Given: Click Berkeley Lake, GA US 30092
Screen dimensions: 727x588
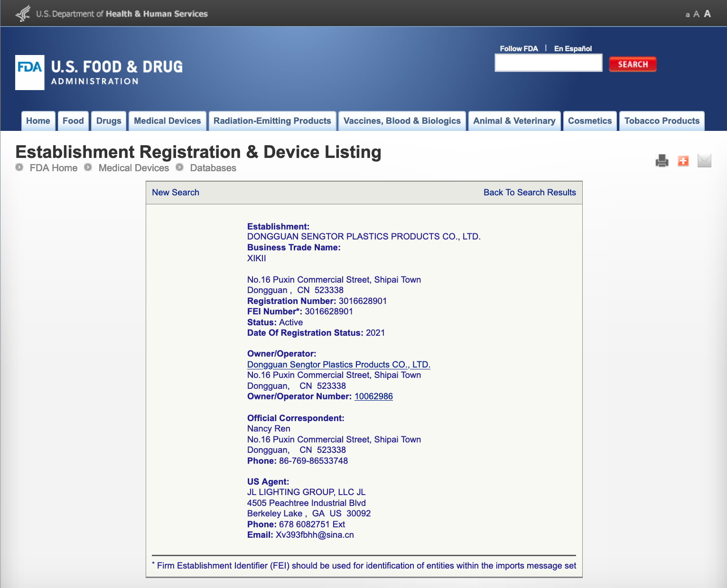Looking at the screenshot, I should click(x=309, y=514).
